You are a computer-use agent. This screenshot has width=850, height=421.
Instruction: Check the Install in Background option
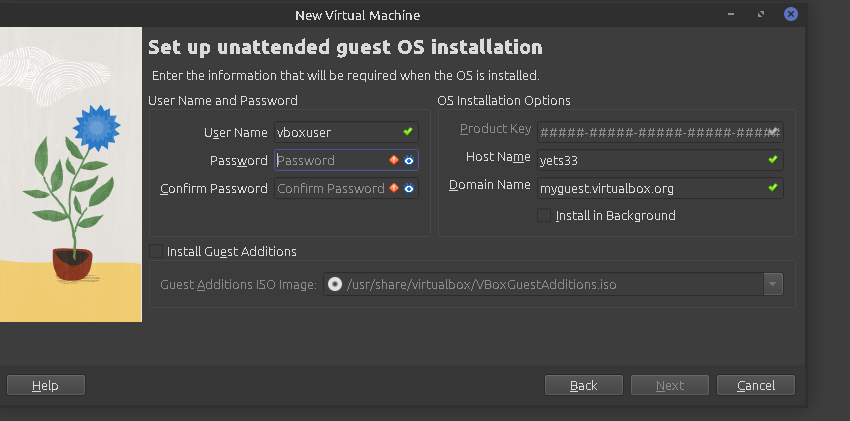[x=545, y=216]
